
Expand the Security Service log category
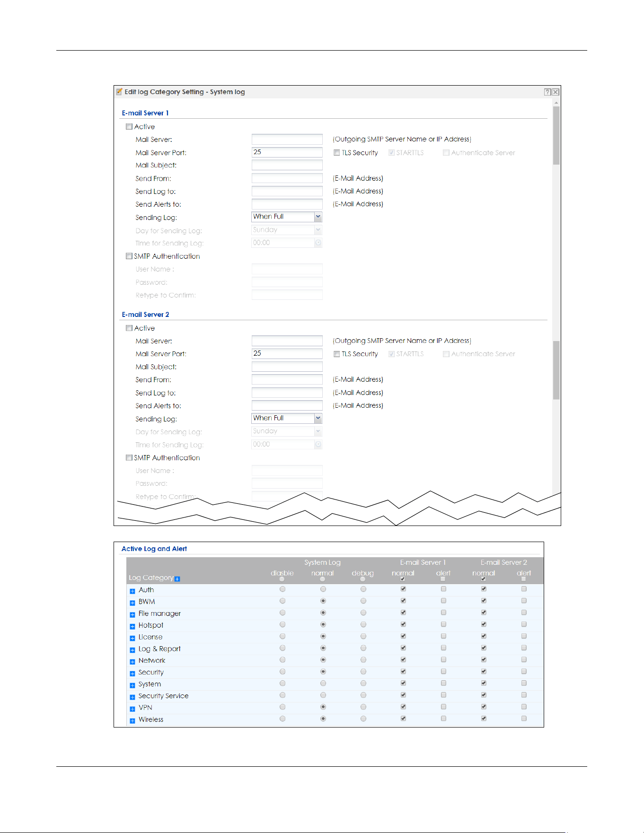(132, 697)
